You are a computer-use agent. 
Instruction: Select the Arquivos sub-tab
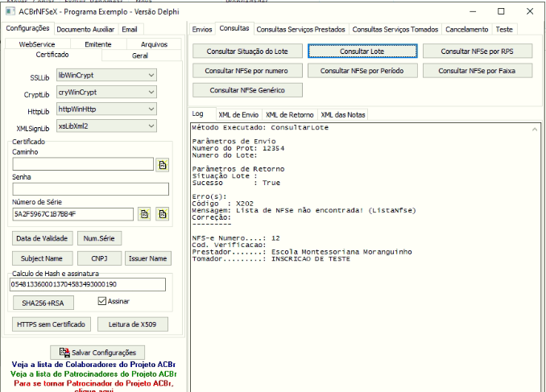pos(154,44)
